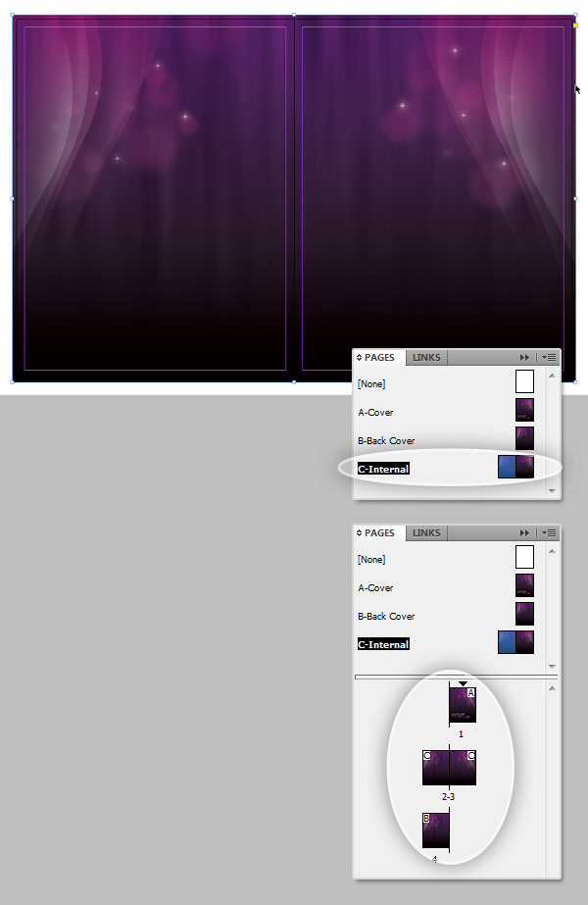588x905 pixels.
Task: Click B-Back Cover thumbnail in lower panel
Action: tap(524, 614)
